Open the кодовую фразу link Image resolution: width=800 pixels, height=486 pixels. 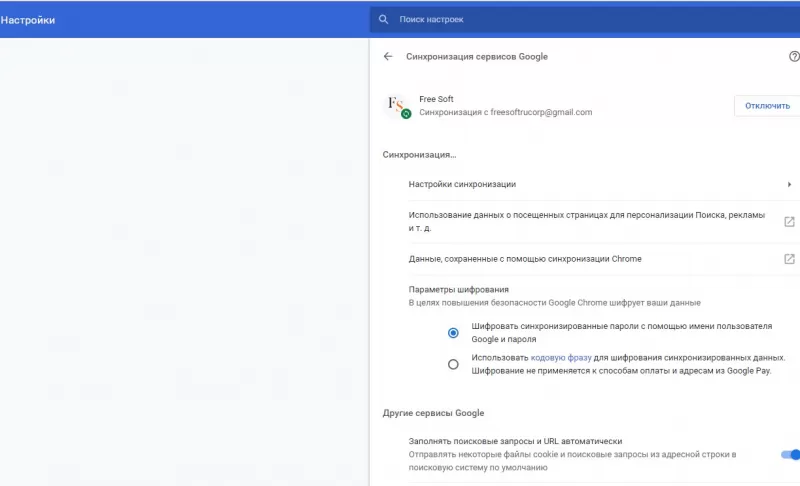coord(561,358)
